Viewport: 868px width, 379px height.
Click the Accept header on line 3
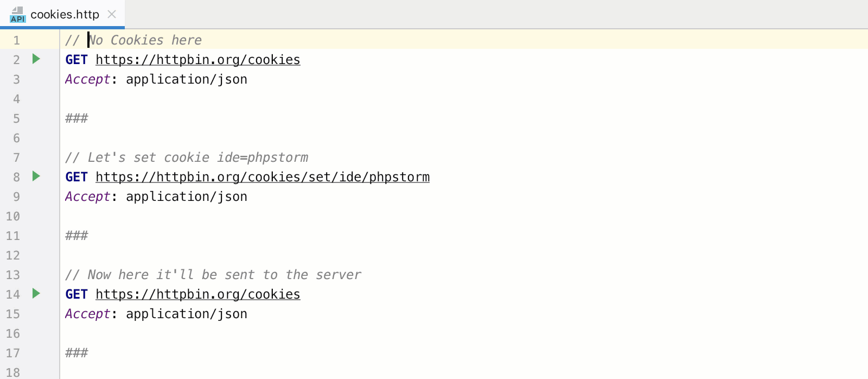click(87, 79)
